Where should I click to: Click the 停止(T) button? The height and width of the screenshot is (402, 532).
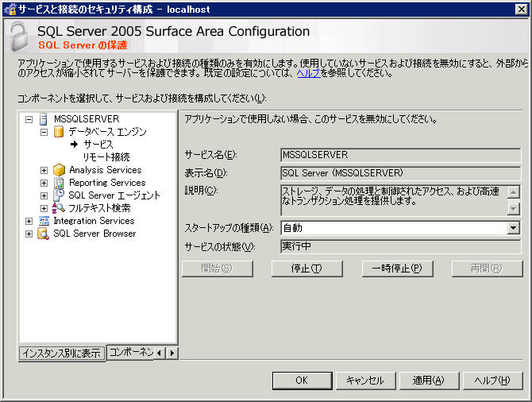pos(306,269)
